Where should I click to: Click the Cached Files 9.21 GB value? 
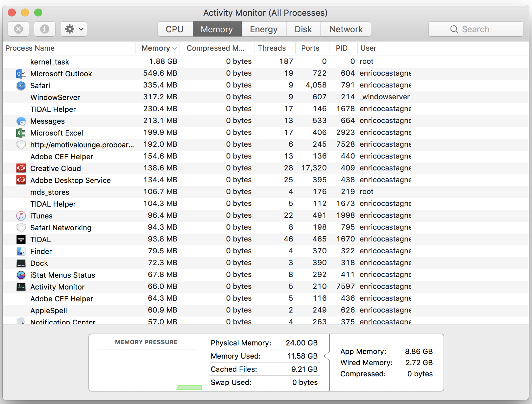pos(304,369)
